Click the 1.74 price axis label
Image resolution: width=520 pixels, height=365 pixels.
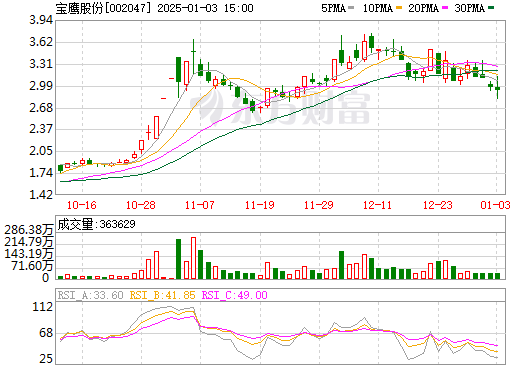(41, 173)
